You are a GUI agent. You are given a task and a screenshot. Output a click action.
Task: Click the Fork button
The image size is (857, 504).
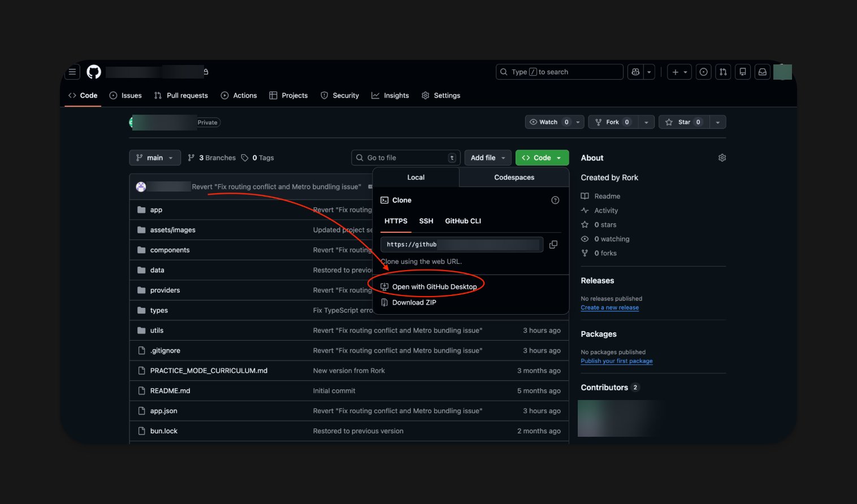[x=613, y=122]
